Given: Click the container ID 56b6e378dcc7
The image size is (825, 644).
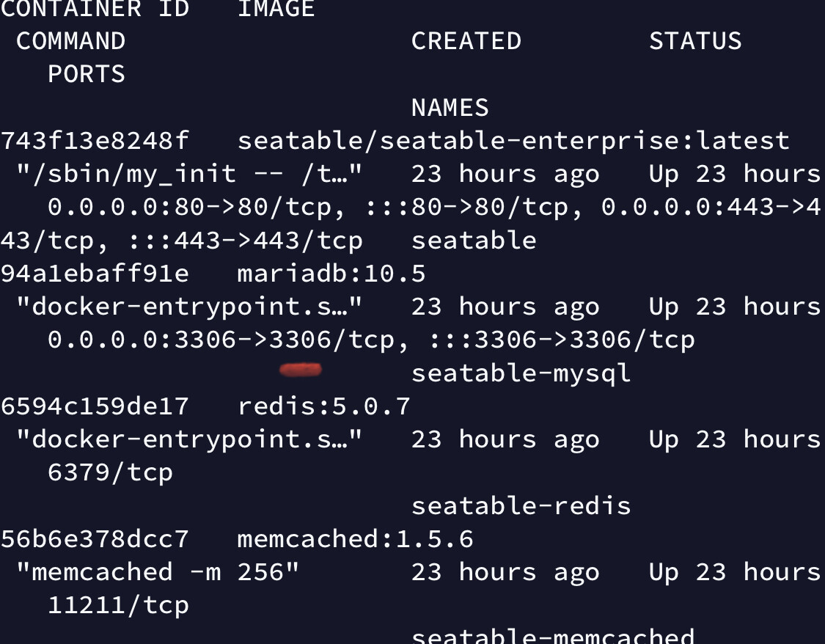Looking at the screenshot, I should [x=95, y=539].
